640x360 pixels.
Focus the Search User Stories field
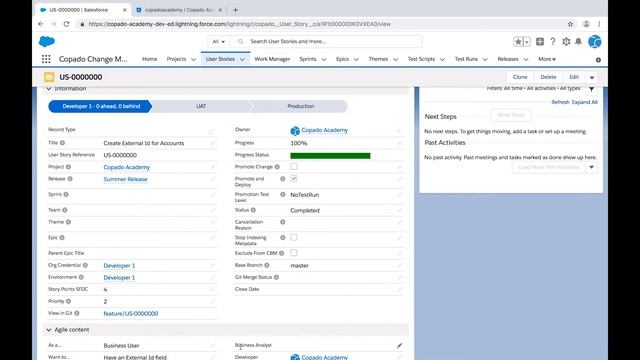click(327, 42)
